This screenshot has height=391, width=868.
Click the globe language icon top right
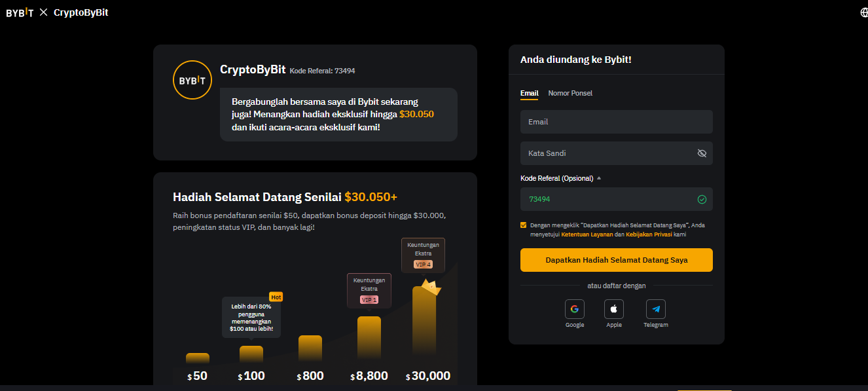[x=863, y=12]
